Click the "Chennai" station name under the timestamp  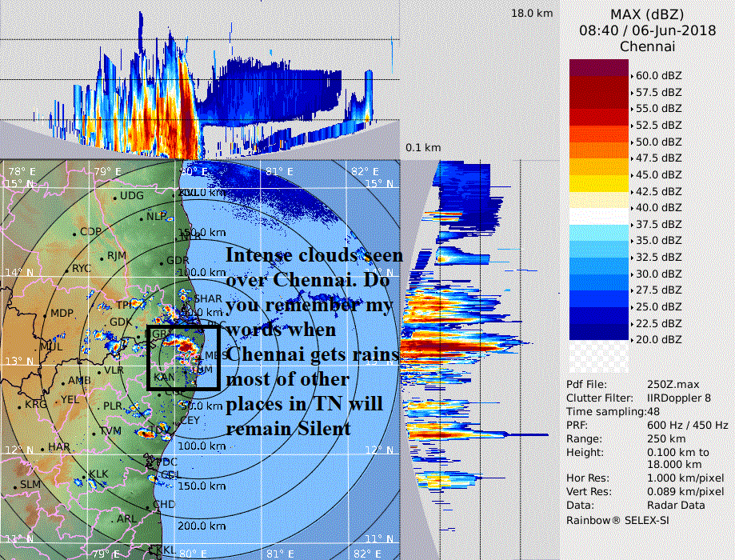click(x=647, y=46)
